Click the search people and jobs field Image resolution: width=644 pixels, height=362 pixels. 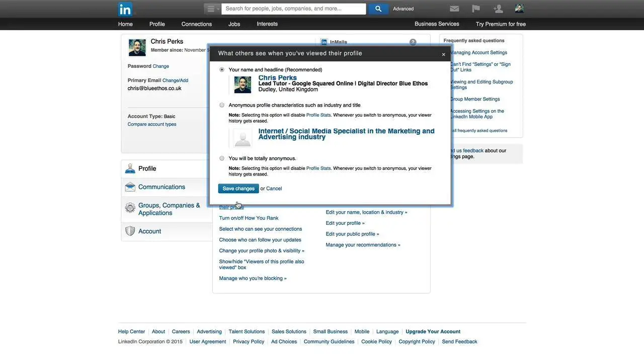(294, 9)
